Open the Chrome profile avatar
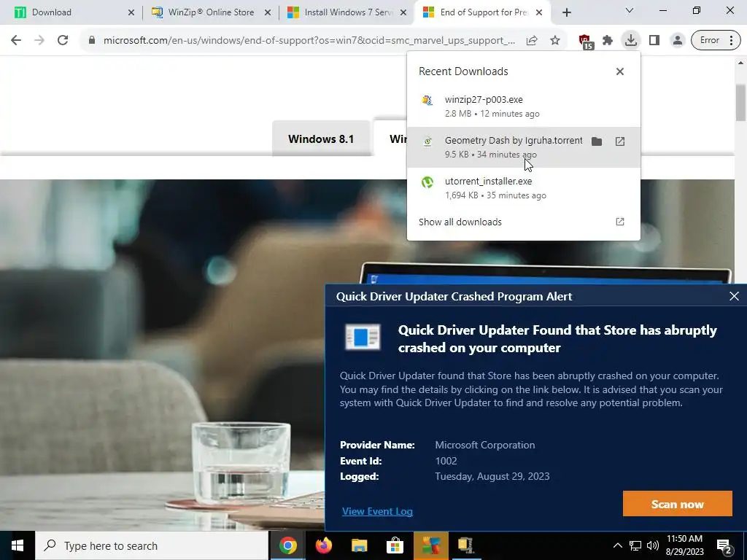The width and height of the screenshot is (747, 560). click(677, 41)
